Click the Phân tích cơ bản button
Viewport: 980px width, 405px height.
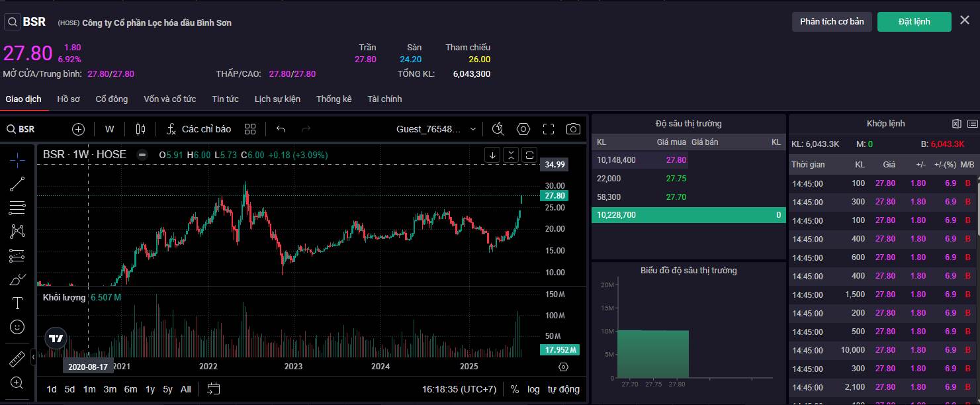(832, 22)
